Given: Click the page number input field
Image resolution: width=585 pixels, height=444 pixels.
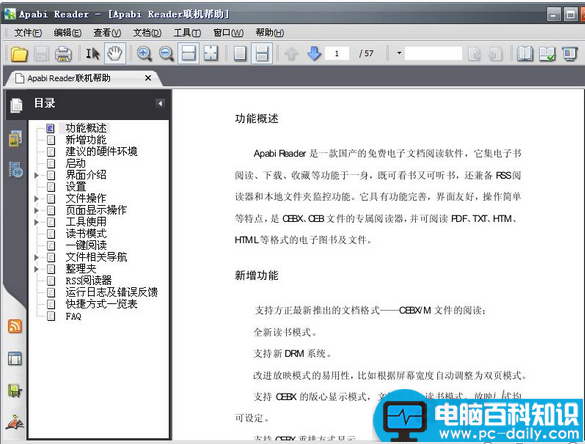Looking at the screenshot, I should tap(337, 54).
